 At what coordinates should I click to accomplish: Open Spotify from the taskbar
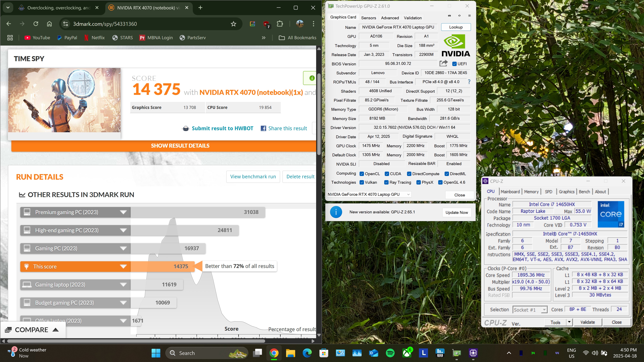point(390,353)
